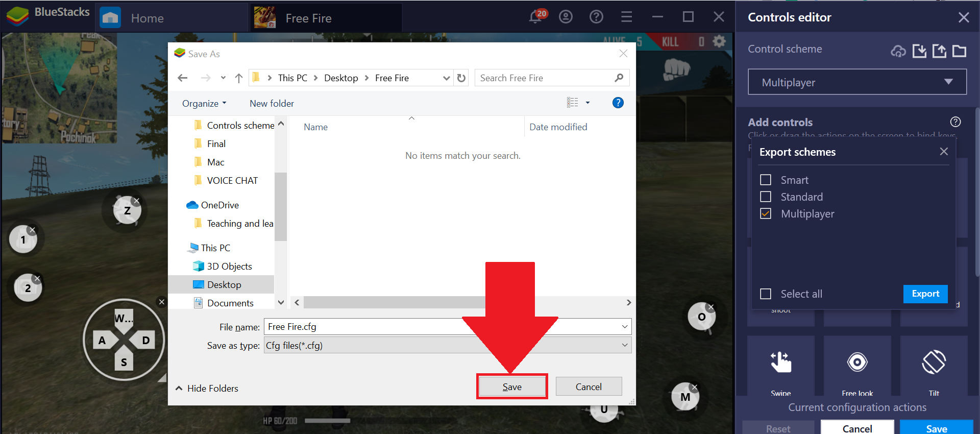The image size is (980, 434).
Task: Expand the address bar path history dropdown
Action: pos(447,78)
